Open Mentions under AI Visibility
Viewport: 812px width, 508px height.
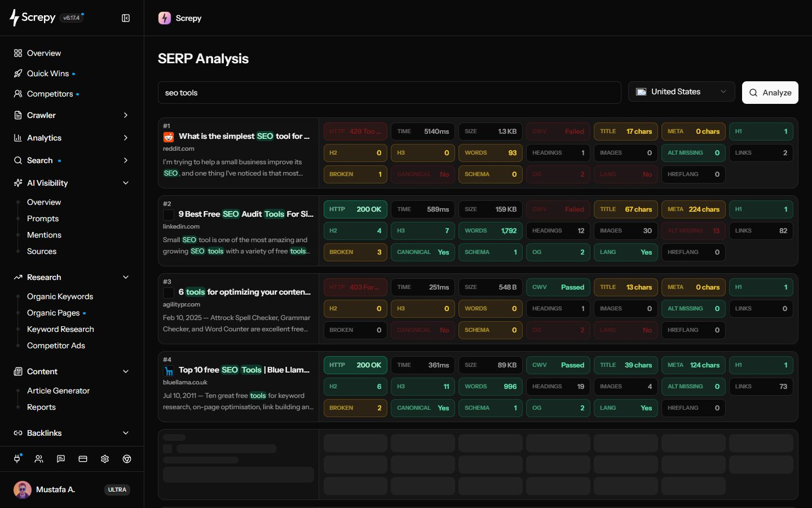pyautogui.click(x=44, y=235)
